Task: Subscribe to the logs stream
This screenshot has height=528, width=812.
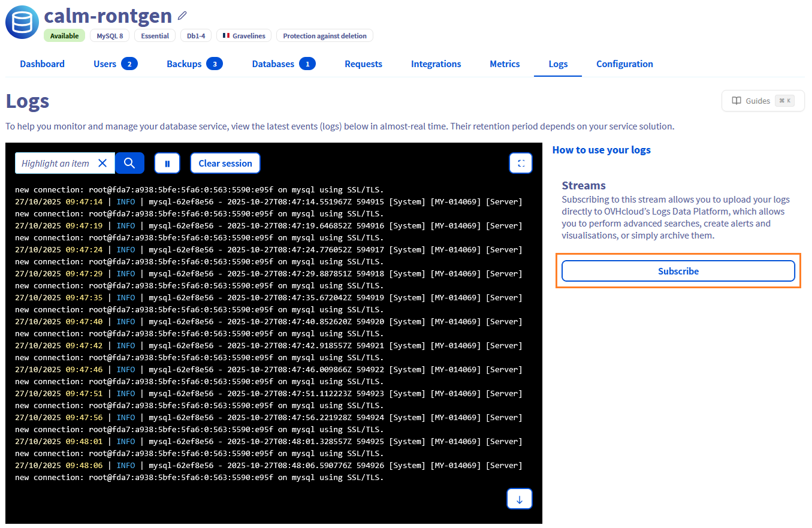Action: click(678, 271)
